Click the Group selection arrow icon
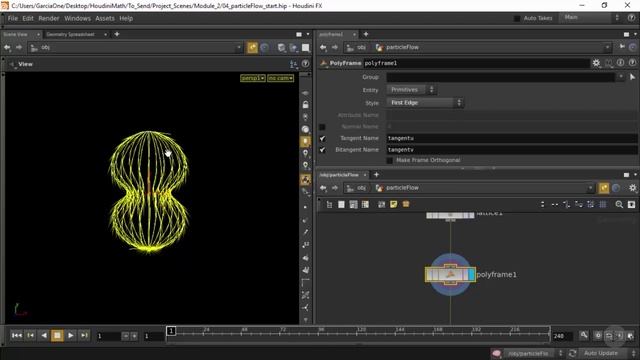640x360 pixels. (632, 77)
